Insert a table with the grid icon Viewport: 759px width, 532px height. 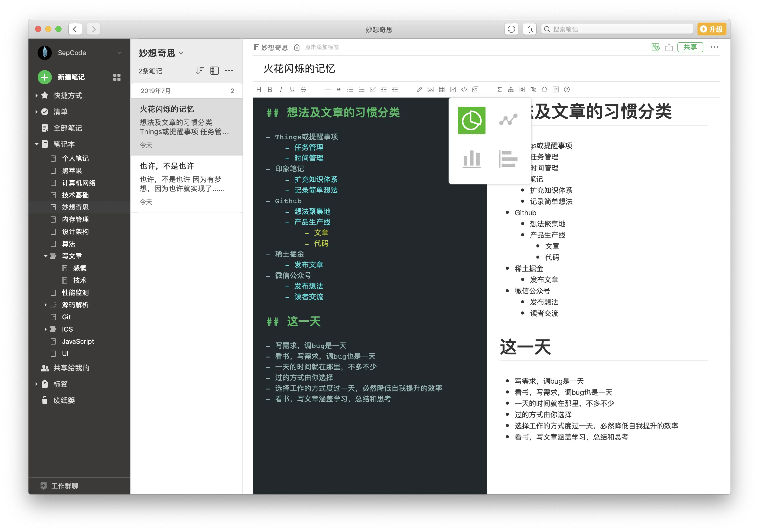[x=442, y=89]
